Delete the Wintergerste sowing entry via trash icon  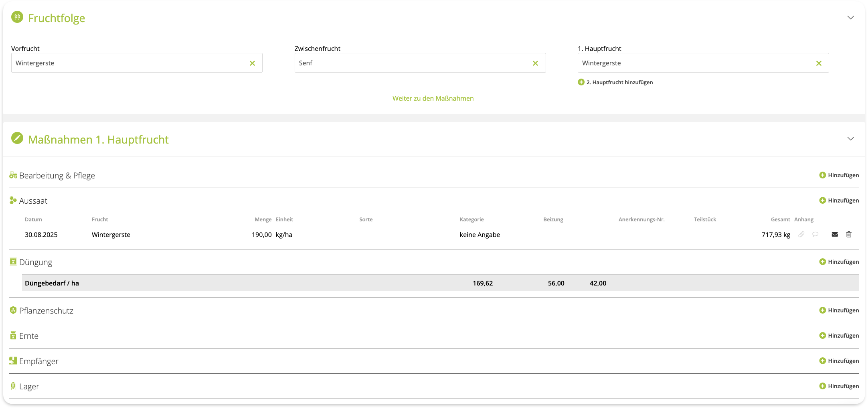click(x=849, y=235)
